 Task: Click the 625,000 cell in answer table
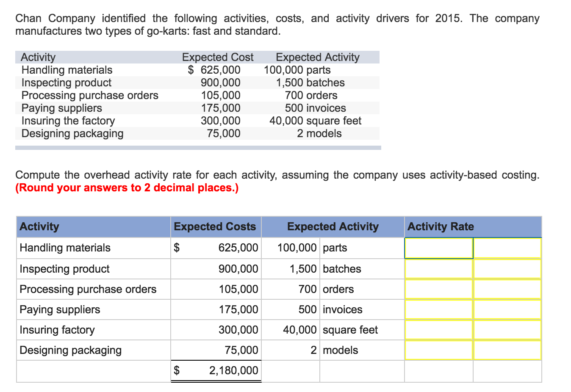[216, 248]
